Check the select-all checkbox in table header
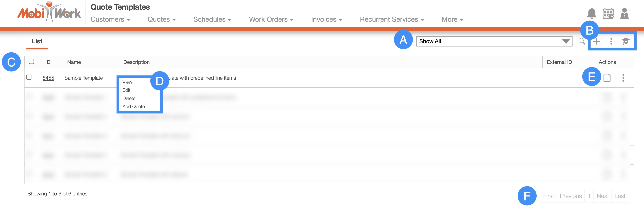The height and width of the screenshot is (218, 644). [x=31, y=61]
